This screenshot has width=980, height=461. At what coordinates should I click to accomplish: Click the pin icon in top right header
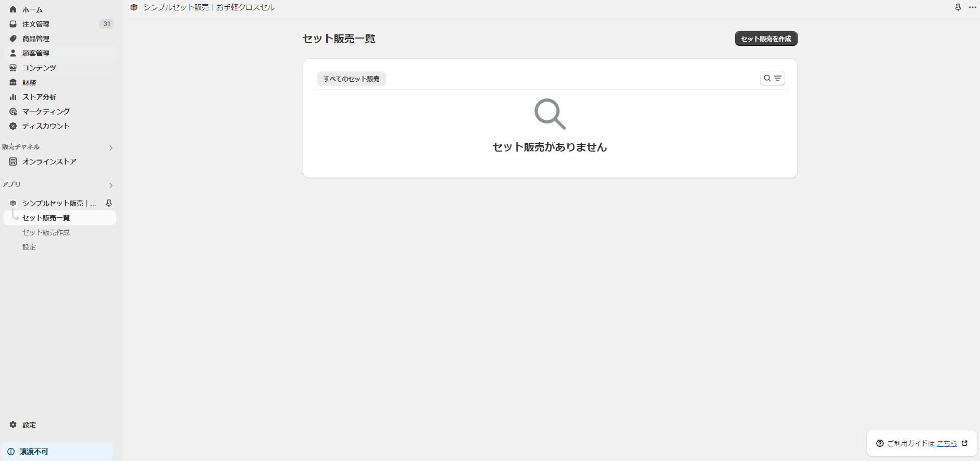pos(958,7)
